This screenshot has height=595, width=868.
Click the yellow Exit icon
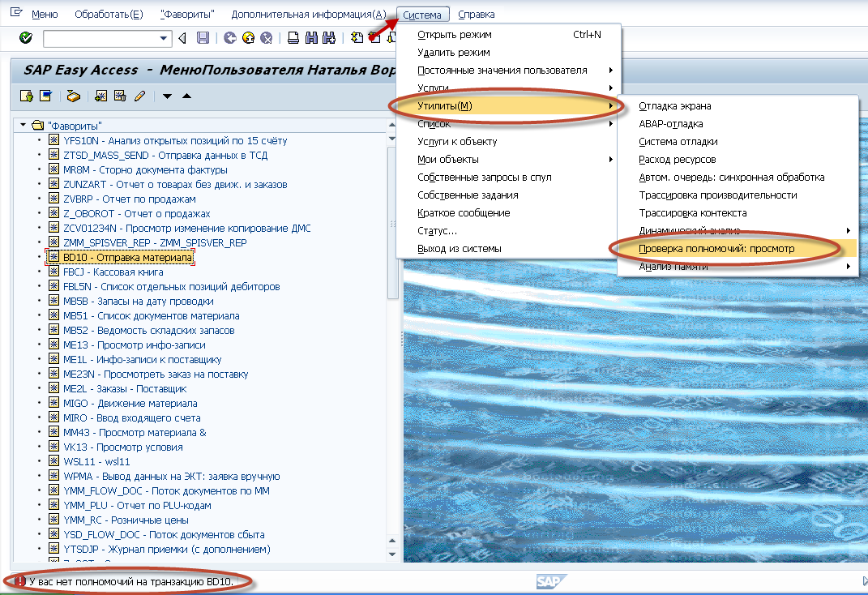tap(249, 37)
